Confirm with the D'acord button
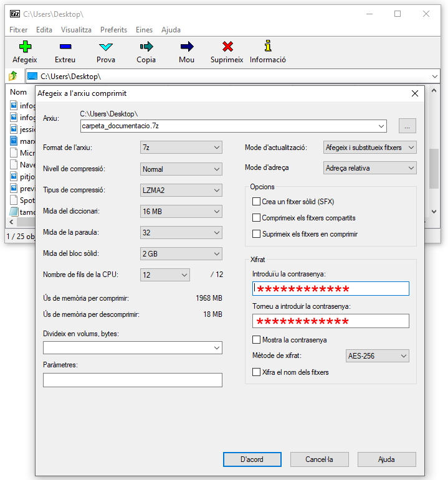 click(x=252, y=459)
